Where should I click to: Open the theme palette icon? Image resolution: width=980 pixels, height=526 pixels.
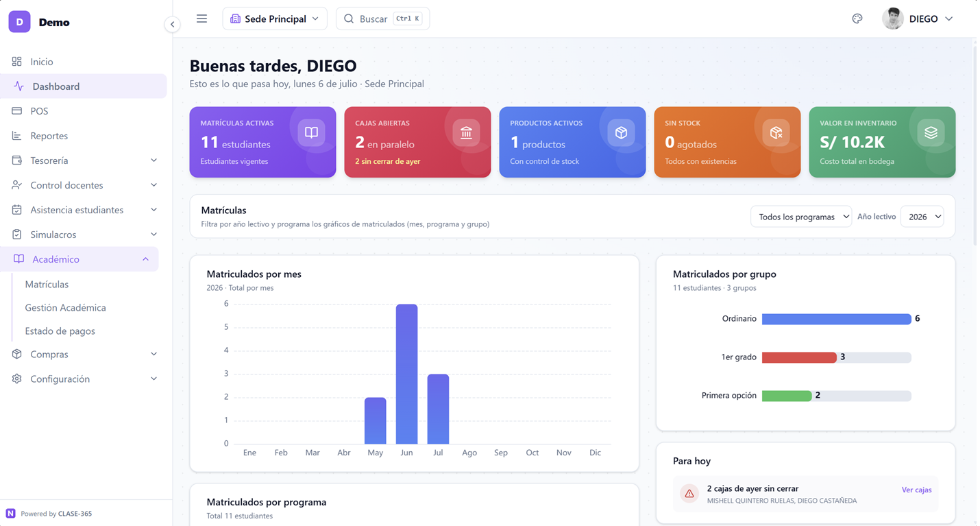pos(857,19)
